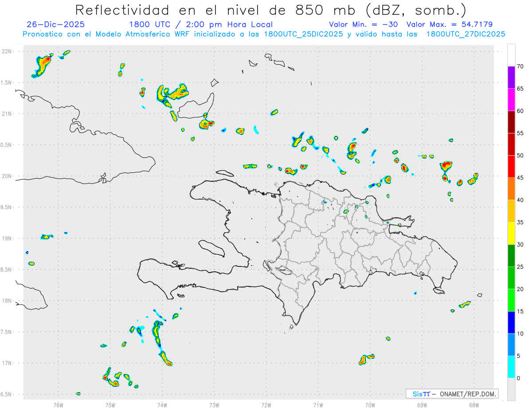Viewport: 532px width, 411px height.
Task: Click the gray below-zero legend band
Action: (x=511, y=389)
